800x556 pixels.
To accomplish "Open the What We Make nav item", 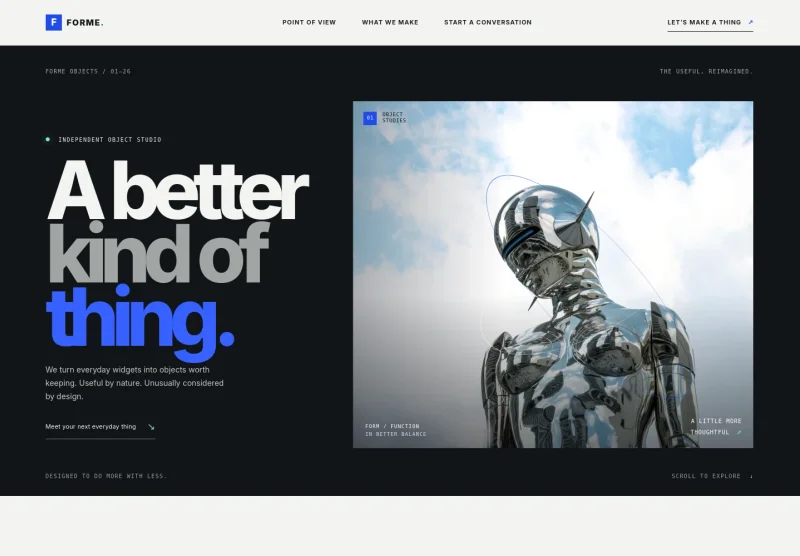I will tap(390, 22).
